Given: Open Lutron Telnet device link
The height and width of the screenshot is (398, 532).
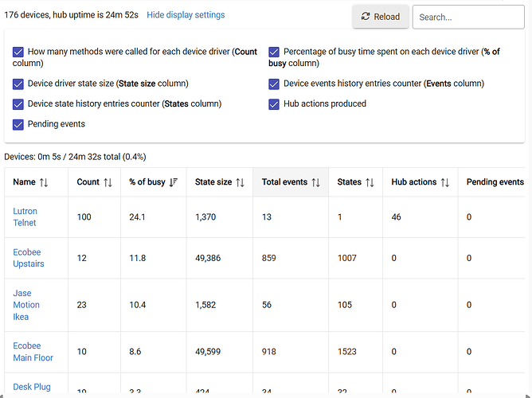Looking at the screenshot, I should tap(25, 217).
